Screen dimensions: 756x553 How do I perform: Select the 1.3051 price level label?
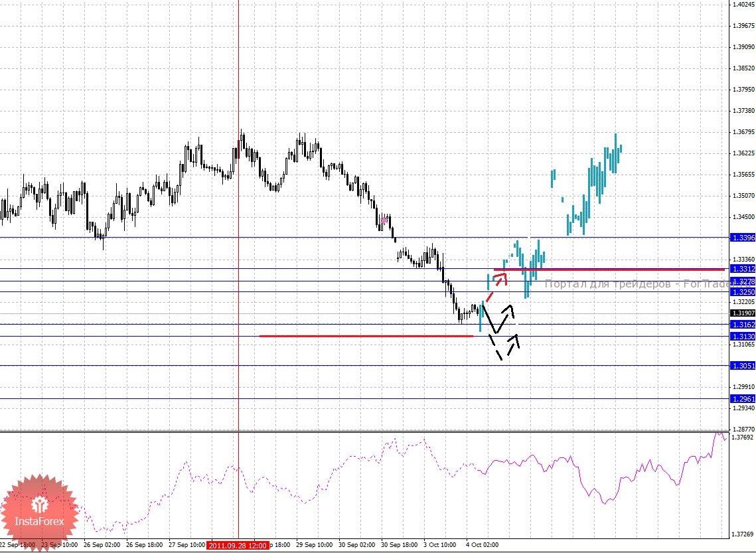pos(741,365)
